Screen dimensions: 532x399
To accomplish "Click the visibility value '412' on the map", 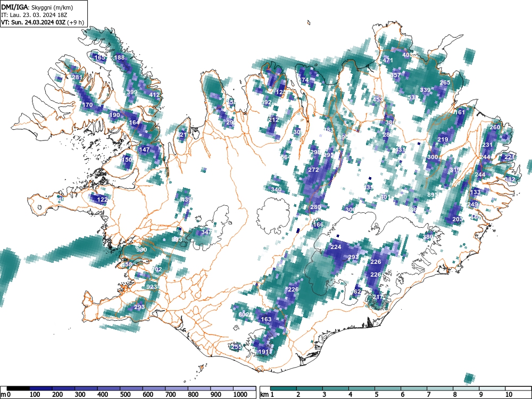I will 154,95.
